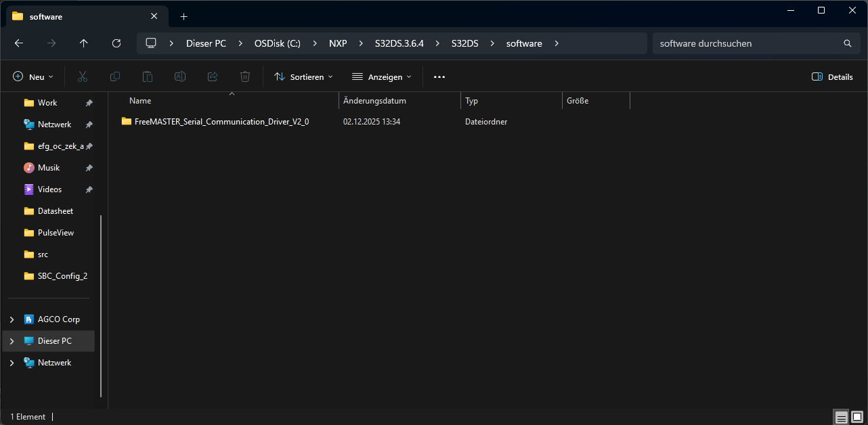Open the Sortieren dropdown

click(303, 76)
